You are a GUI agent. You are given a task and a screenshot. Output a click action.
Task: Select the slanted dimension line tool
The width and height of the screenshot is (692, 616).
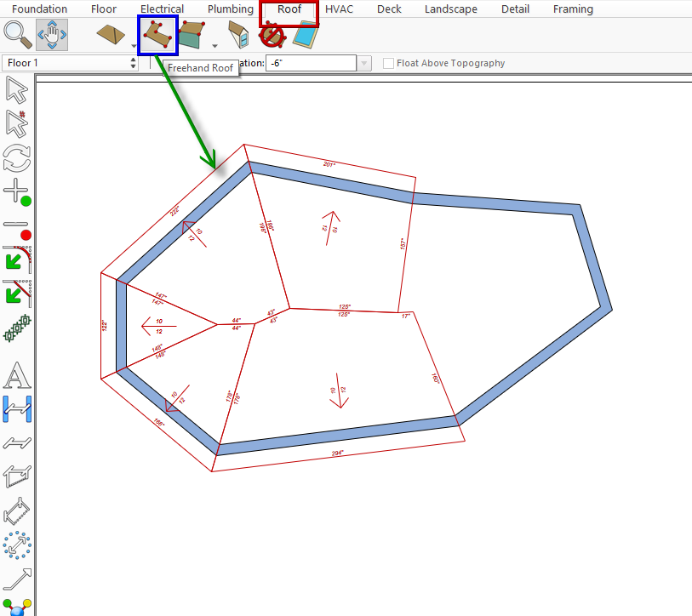(17, 442)
